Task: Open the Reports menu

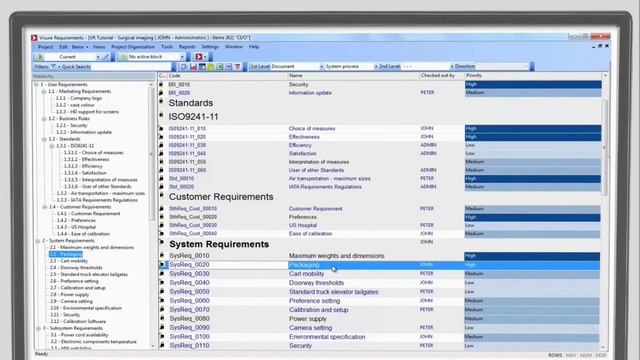Action: [187, 47]
